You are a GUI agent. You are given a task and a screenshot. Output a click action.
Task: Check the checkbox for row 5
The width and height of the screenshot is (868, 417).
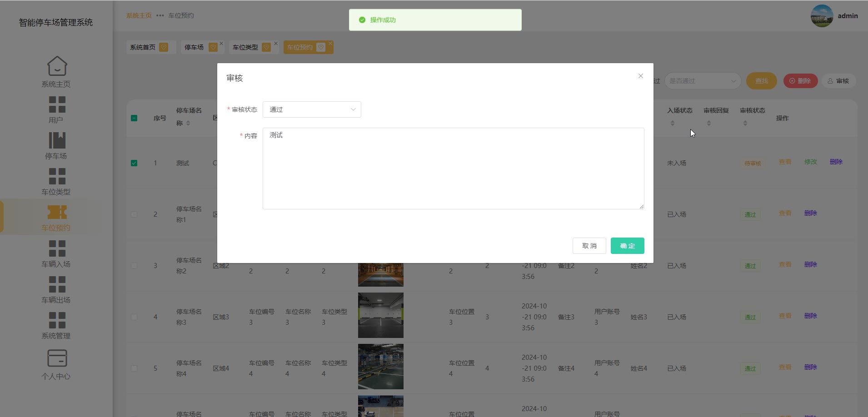(x=134, y=368)
